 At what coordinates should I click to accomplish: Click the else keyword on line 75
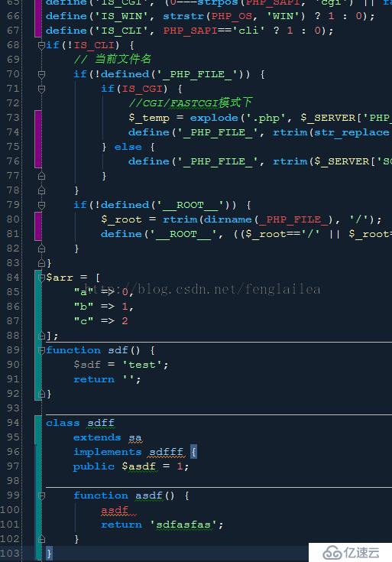click(128, 147)
